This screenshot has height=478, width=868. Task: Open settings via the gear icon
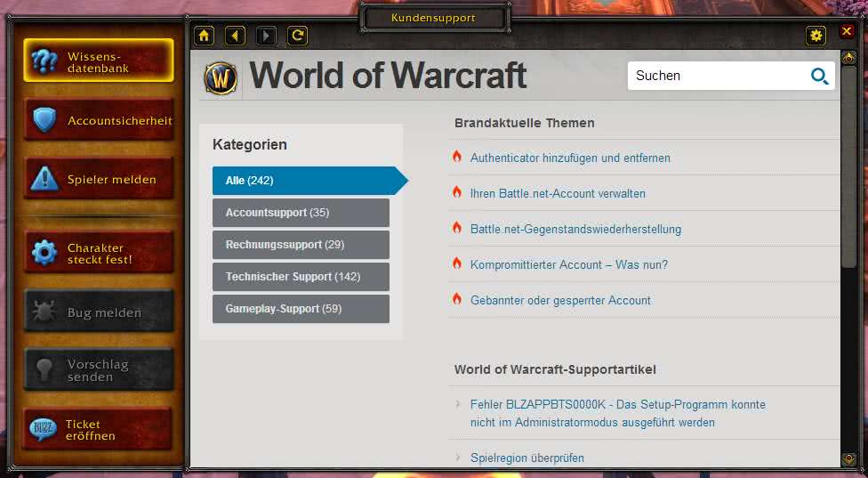coord(816,36)
